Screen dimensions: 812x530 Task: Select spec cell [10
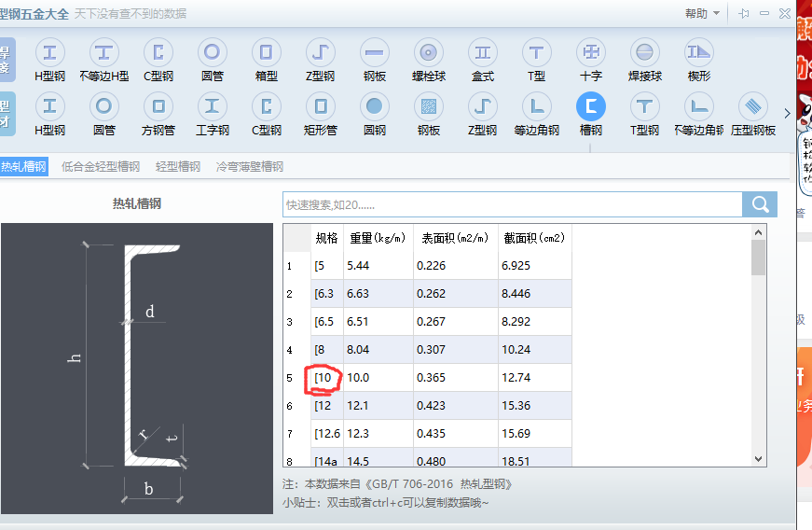point(327,378)
